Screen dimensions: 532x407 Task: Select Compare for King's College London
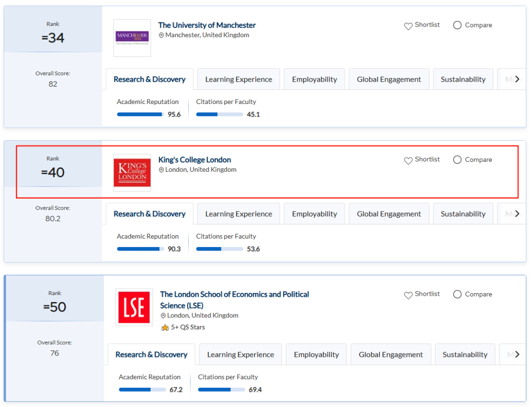pos(457,160)
